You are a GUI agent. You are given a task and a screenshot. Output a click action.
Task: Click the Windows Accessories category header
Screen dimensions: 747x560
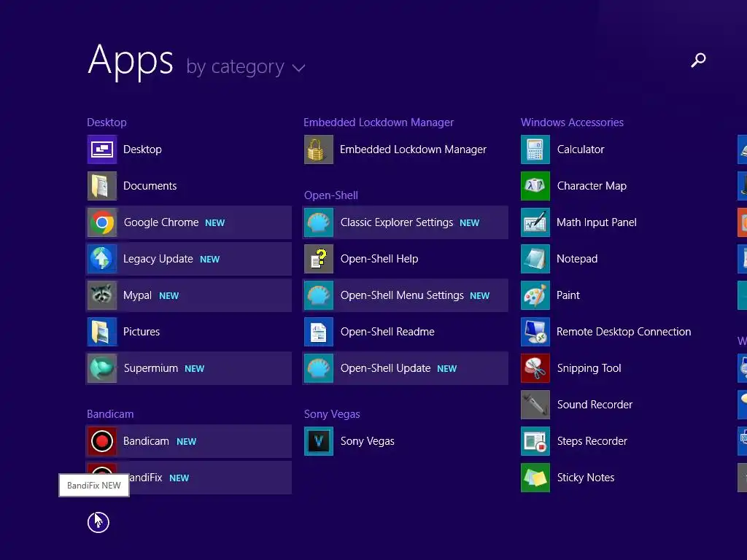[x=572, y=122]
